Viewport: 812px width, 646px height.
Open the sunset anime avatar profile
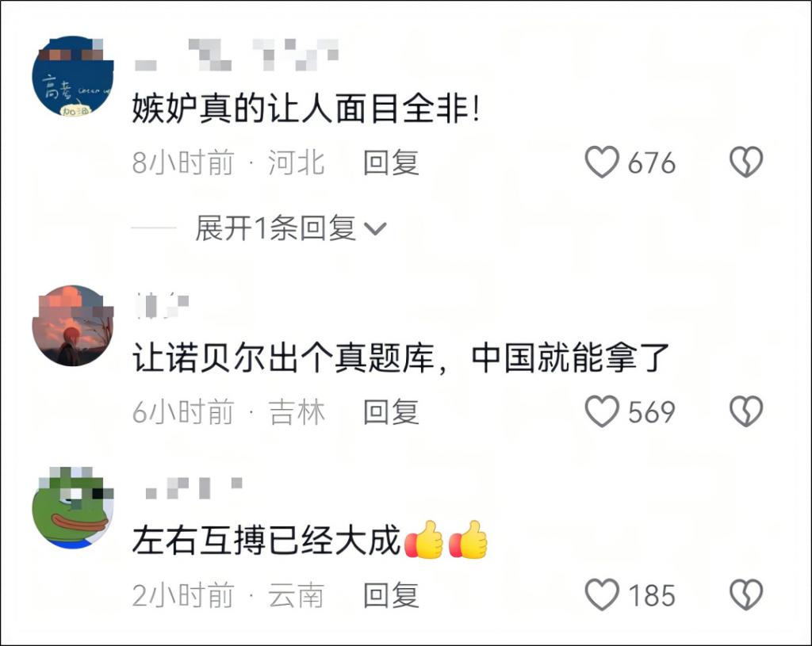point(73,326)
